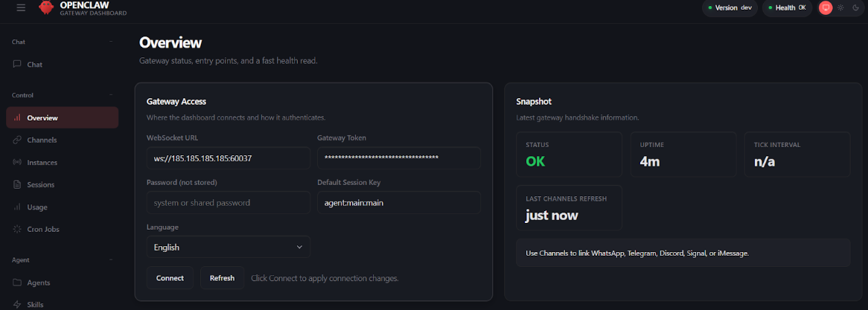Screen dimensions: 868x310
Task: Click the OpenClaw lobster logo
Action: [x=46, y=7]
